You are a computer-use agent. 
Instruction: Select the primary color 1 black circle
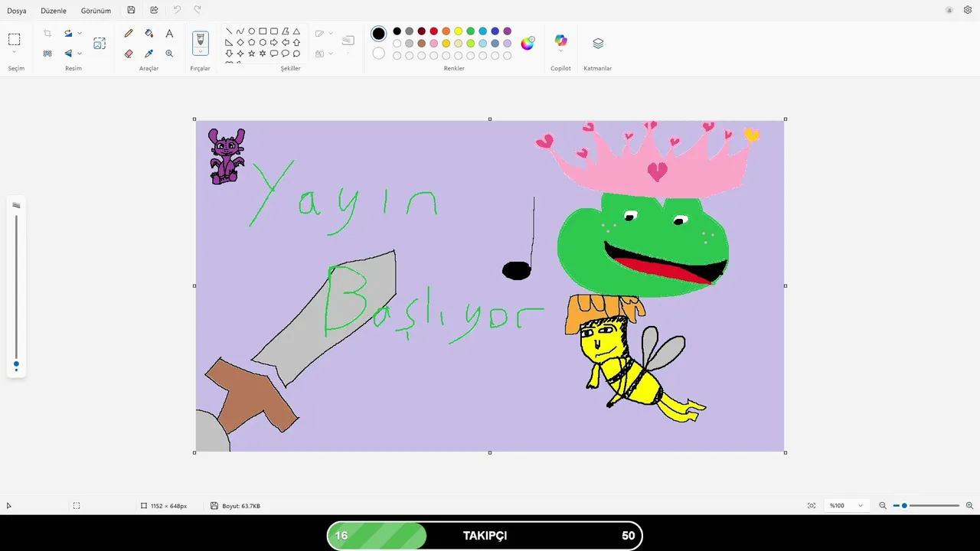point(378,34)
